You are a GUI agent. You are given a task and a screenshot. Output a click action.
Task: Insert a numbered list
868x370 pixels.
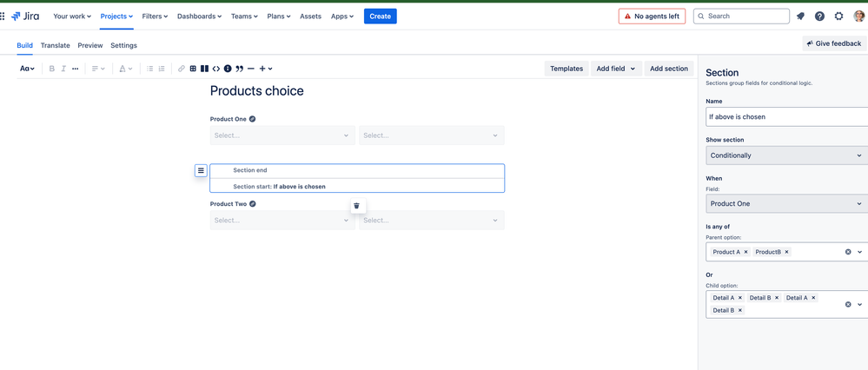coord(162,69)
